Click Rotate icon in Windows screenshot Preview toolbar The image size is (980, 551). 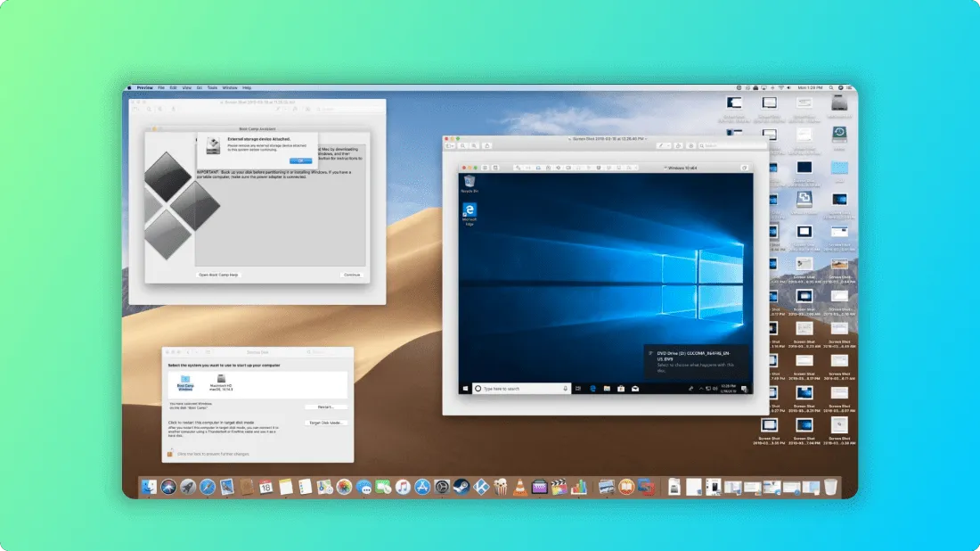[x=678, y=145]
